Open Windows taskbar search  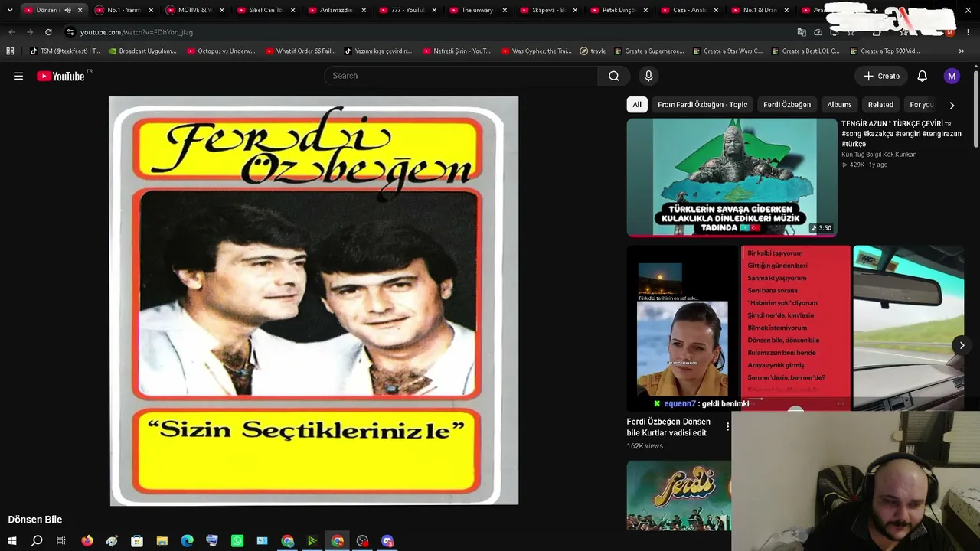pyautogui.click(x=37, y=541)
